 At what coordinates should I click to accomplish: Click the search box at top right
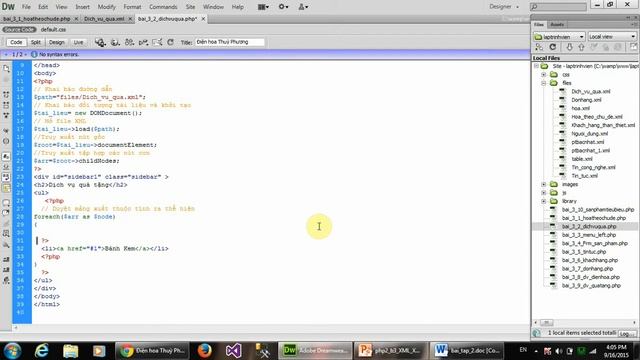pos(558,7)
